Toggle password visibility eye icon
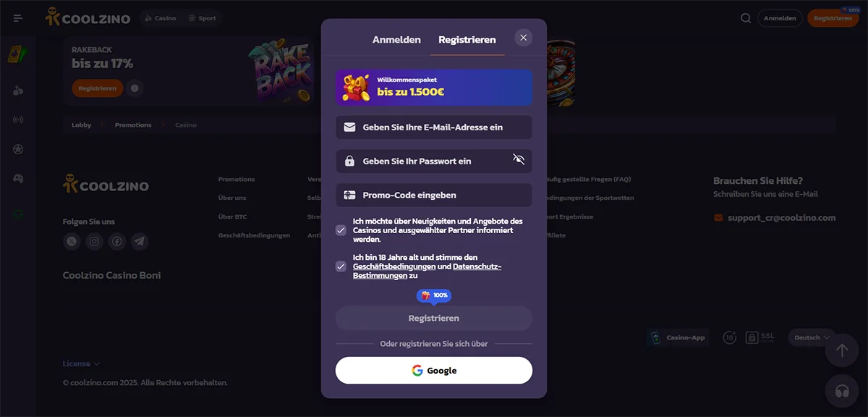868x417 pixels. [519, 160]
